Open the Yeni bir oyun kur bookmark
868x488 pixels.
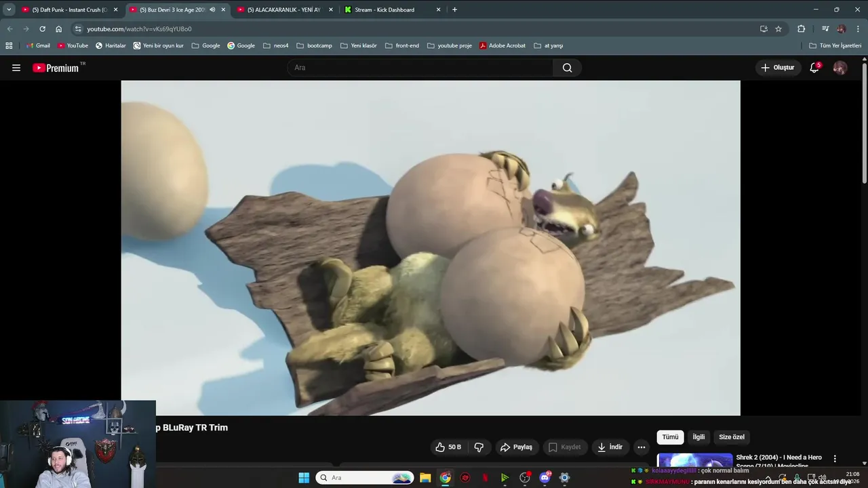click(159, 45)
